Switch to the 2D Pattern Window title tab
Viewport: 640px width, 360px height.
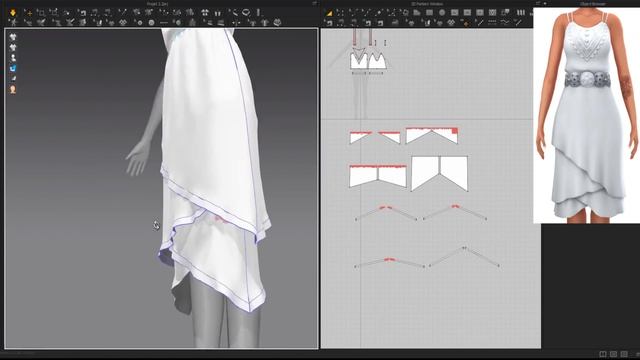click(x=427, y=4)
